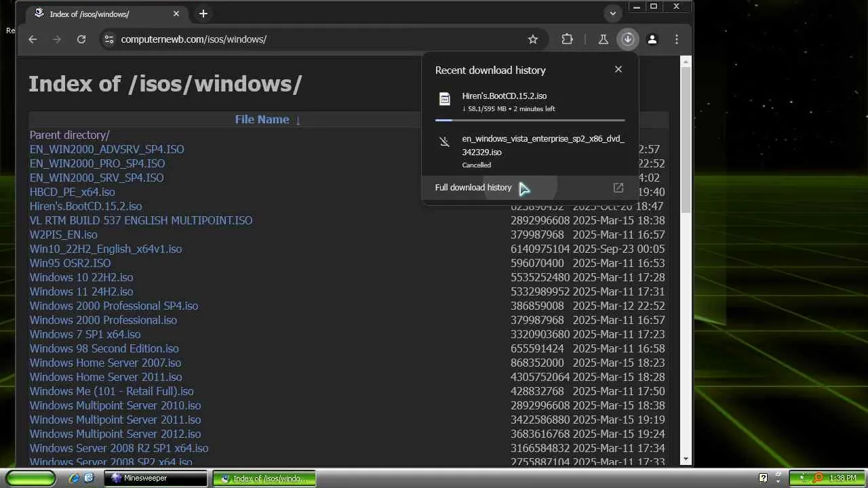Open the green Start button
This screenshot has width=868, height=488.
[31, 478]
